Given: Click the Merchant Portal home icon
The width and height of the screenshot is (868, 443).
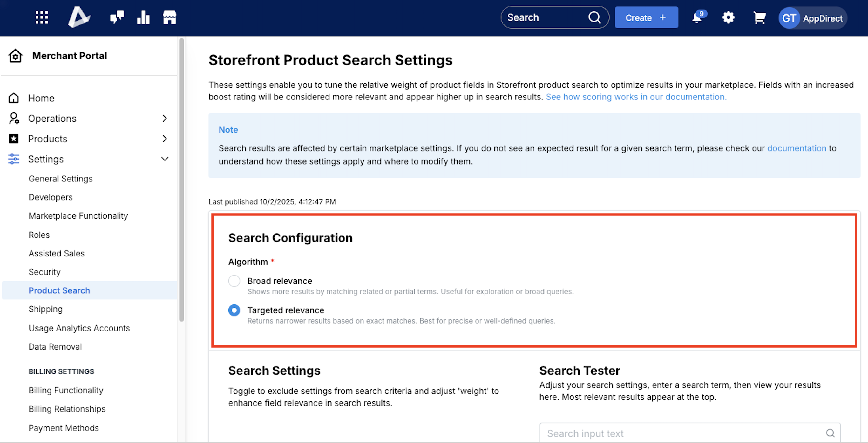Looking at the screenshot, I should click(x=16, y=56).
